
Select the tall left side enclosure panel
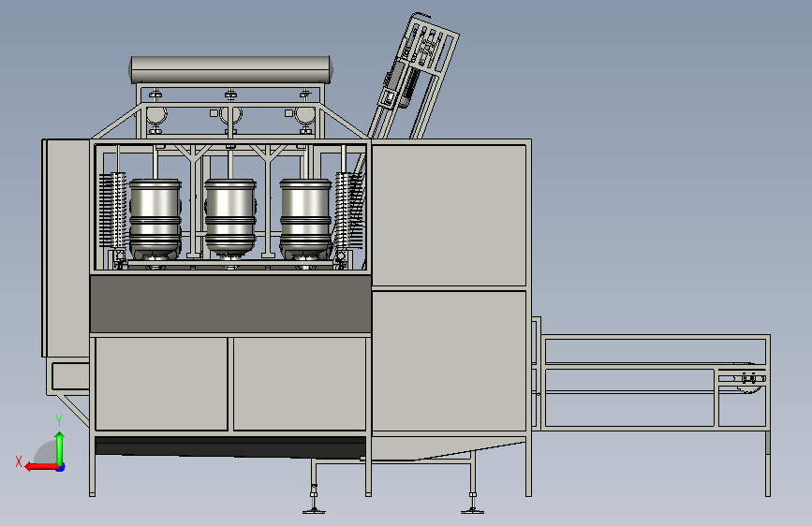click(x=66, y=247)
